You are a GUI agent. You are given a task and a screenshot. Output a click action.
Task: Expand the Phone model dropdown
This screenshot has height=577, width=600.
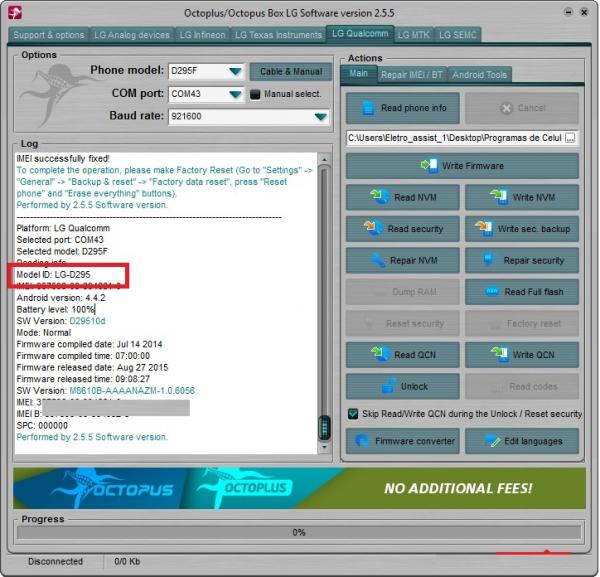[x=234, y=72]
